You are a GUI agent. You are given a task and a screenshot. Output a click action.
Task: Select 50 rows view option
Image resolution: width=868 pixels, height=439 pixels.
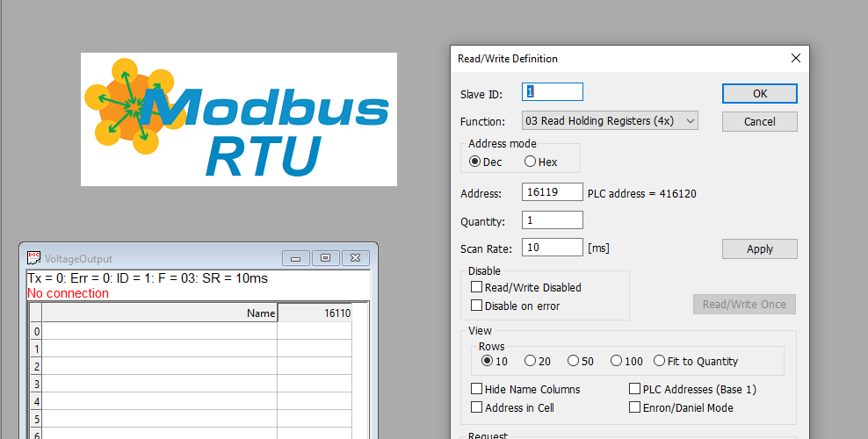581,361
